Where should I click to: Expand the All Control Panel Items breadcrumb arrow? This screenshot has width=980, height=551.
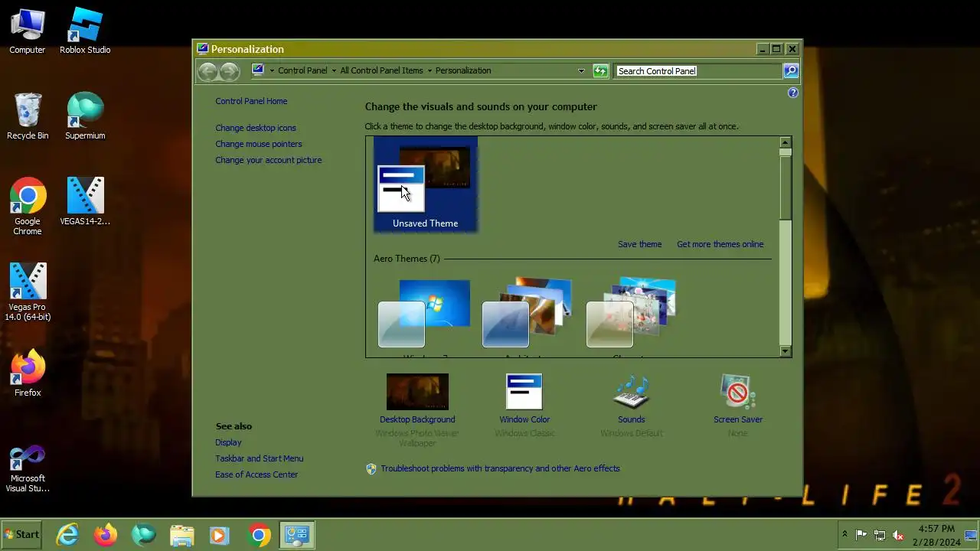click(430, 71)
